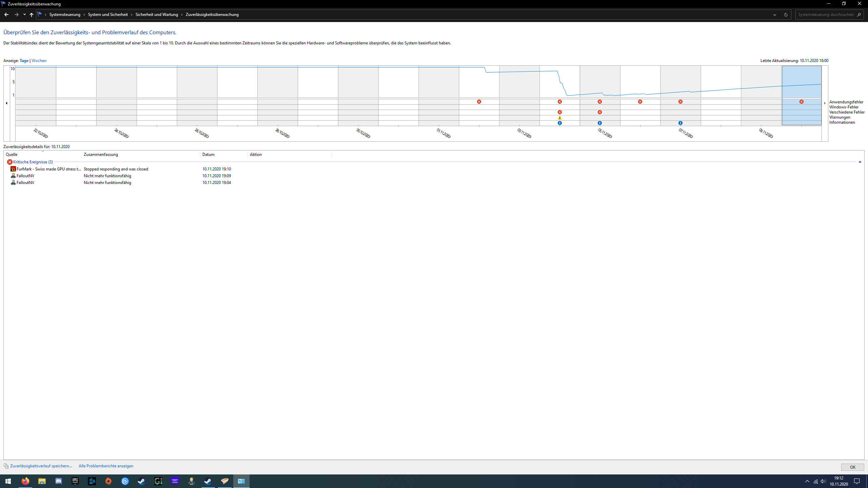Open Firefox from the taskbar
Image resolution: width=868 pixels, height=488 pixels.
[x=25, y=481]
